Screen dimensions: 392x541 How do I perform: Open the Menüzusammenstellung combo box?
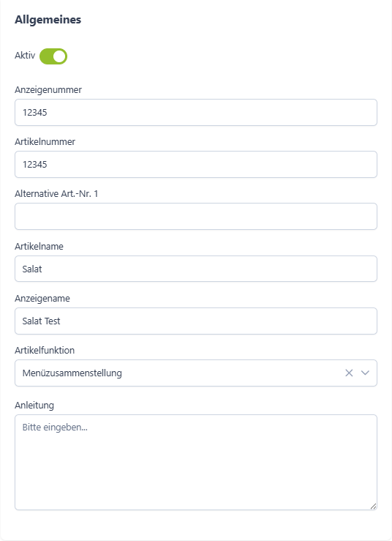click(196, 373)
